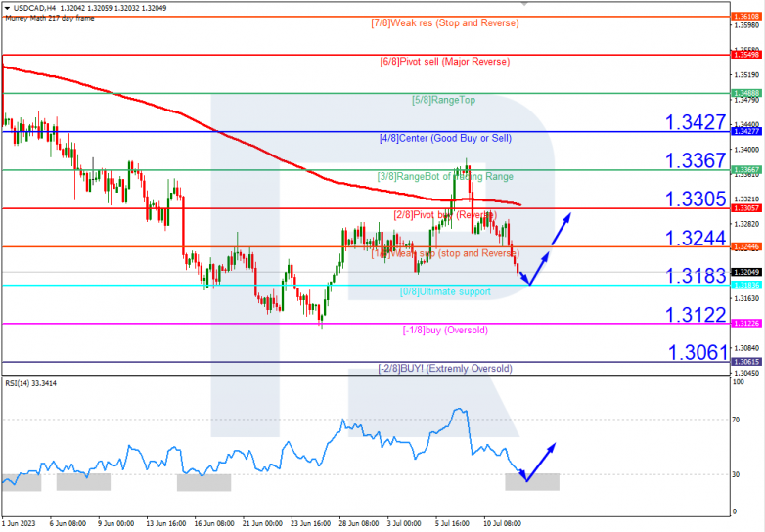Viewport: 765px width, 532px height.
Task: Click the [0/8]Ultimate support label
Action: (445, 292)
